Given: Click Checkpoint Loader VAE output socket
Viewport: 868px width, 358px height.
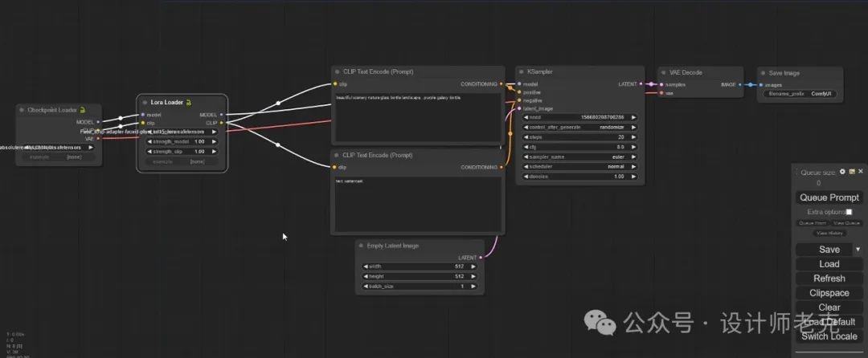Looking at the screenshot, I should coord(98,139).
